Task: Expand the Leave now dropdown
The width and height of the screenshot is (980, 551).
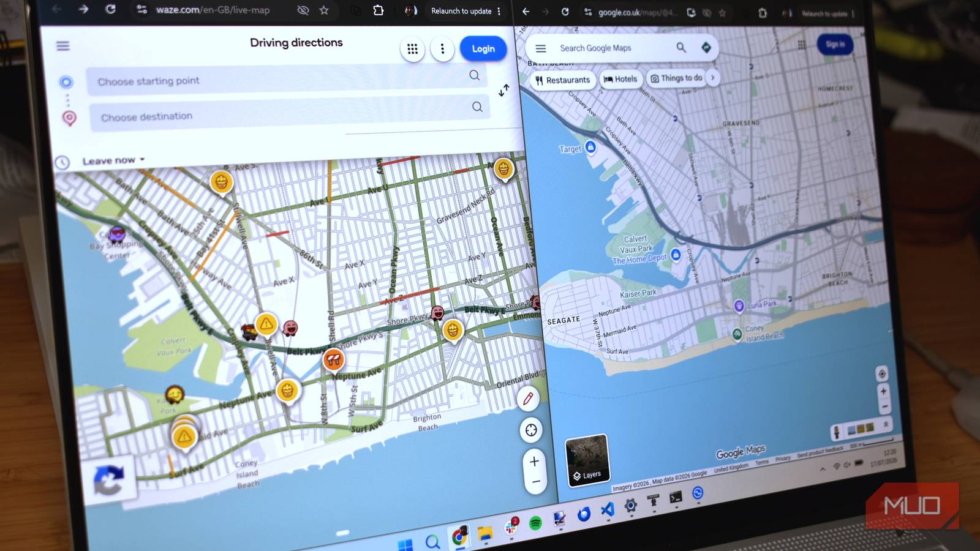Action: click(x=114, y=160)
